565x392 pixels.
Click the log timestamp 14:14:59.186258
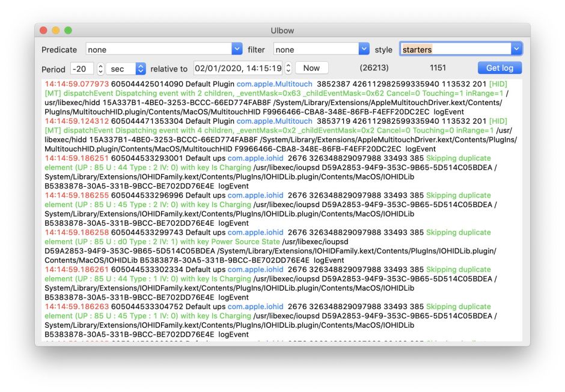click(77, 232)
